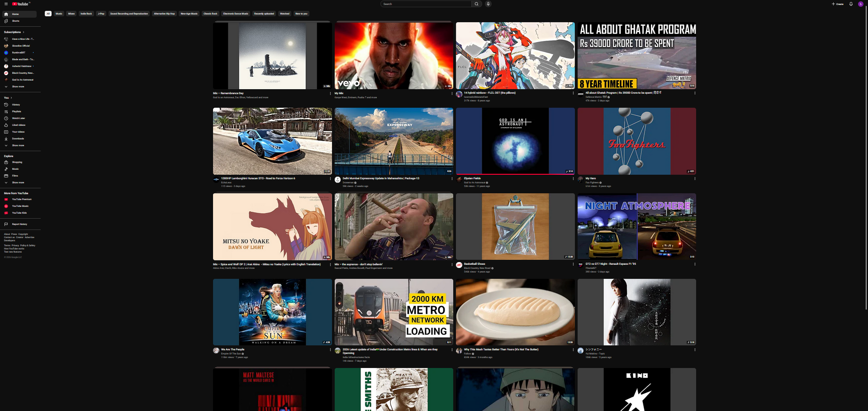Expand Show more under Subscriptions
Image resolution: width=868 pixels, height=411 pixels.
tap(18, 86)
